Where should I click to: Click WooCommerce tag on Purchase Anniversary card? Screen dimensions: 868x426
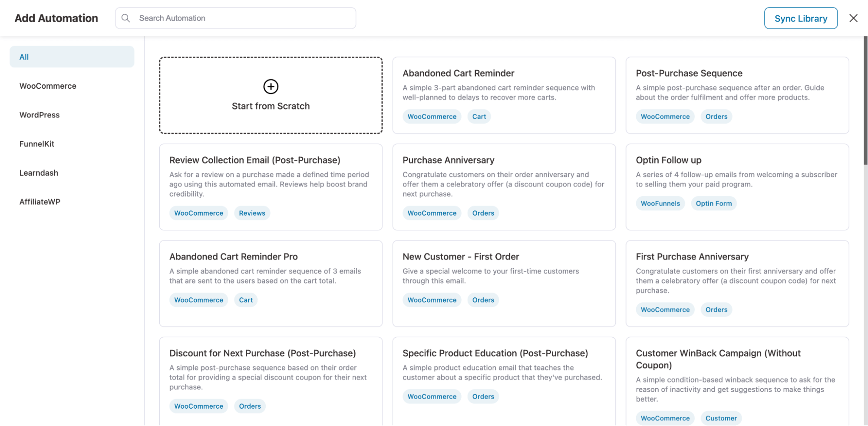[432, 213]
